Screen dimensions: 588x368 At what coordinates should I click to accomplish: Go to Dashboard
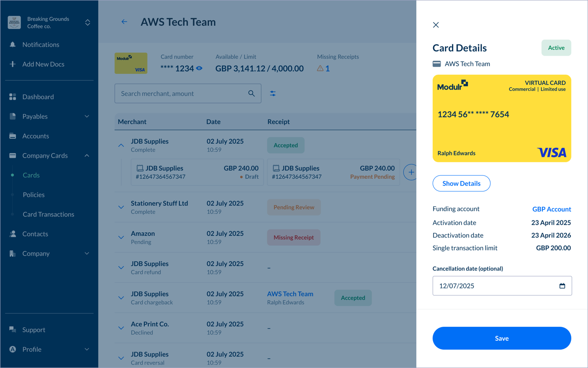(x=38, y=97)
